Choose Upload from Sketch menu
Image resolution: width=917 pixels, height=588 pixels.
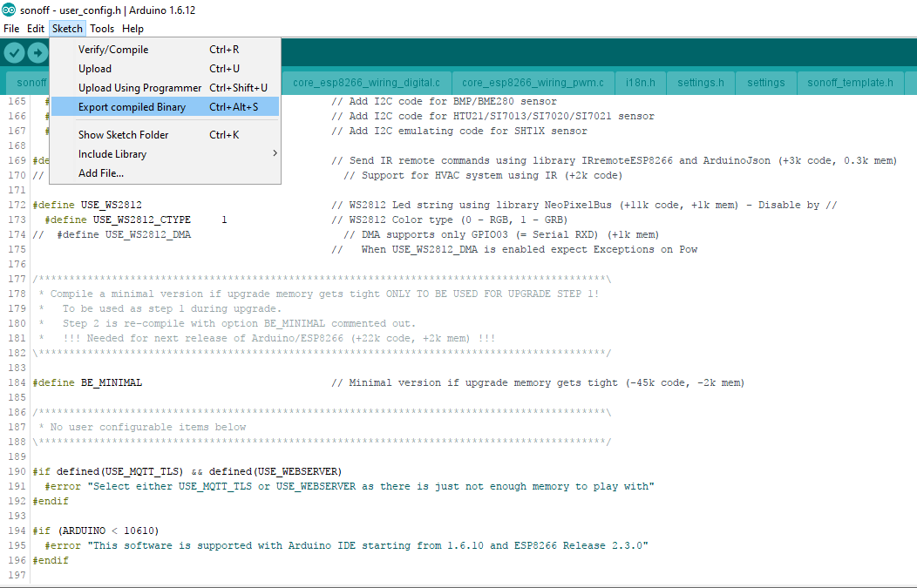pos(165,69)
